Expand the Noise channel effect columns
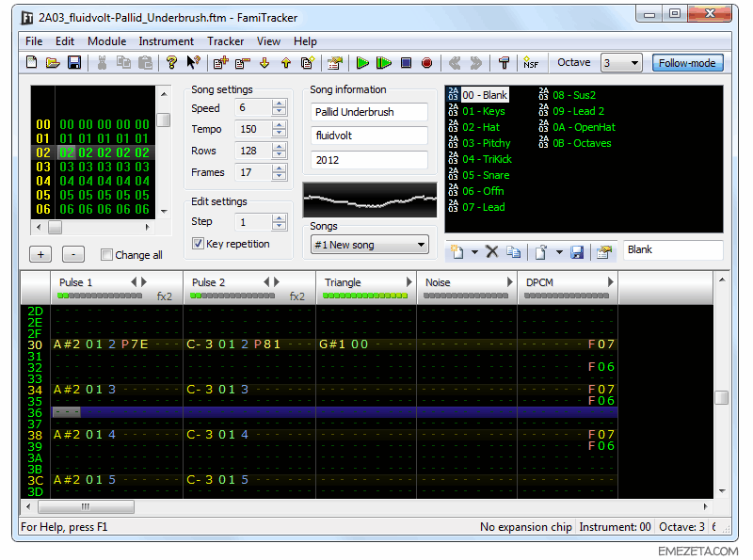Screen dimensions: 753x560 point(509,282)
